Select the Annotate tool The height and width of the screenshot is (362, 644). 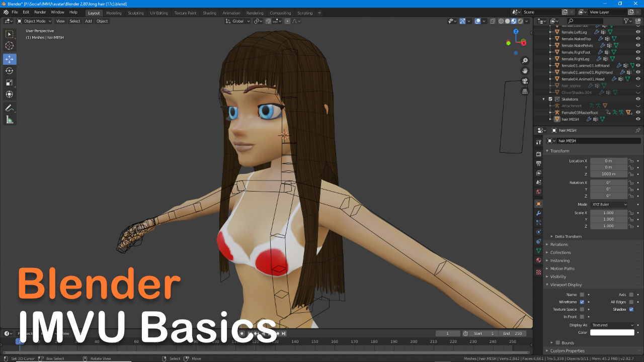(x=10, y=108)
